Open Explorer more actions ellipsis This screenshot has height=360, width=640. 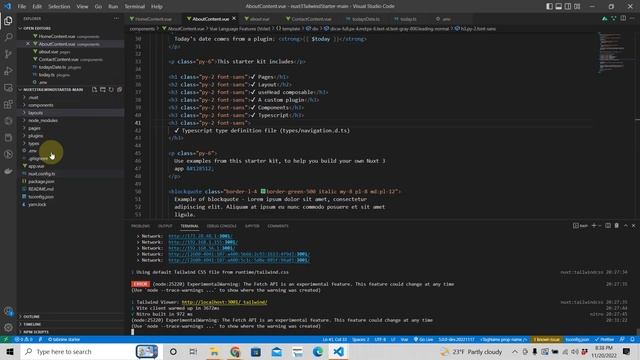tap(117, 18)
